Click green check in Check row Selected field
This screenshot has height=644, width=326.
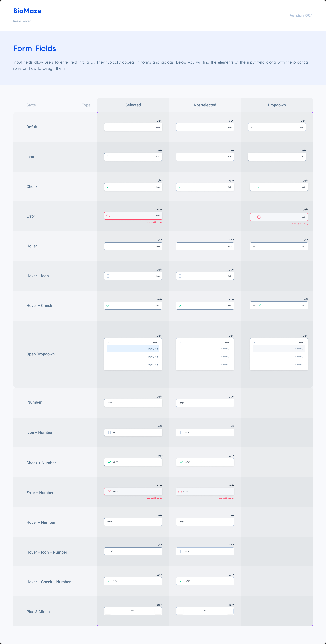coord(108,187)
